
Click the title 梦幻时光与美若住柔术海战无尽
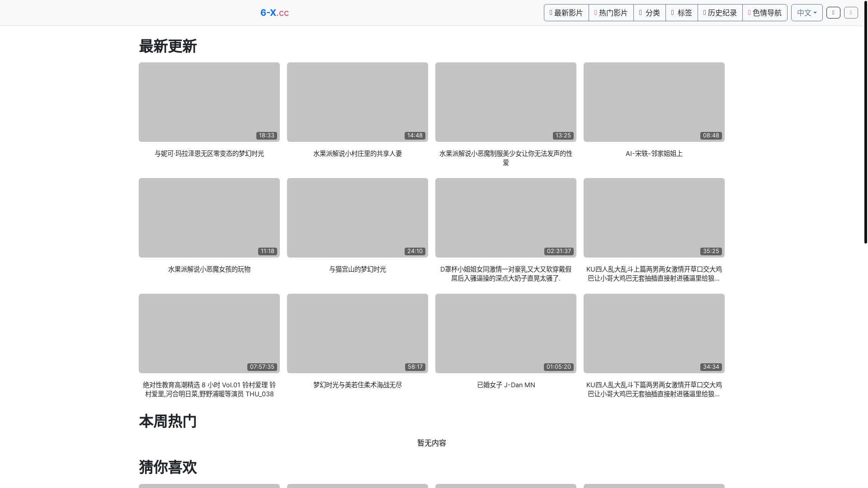(x=358, y=385)
